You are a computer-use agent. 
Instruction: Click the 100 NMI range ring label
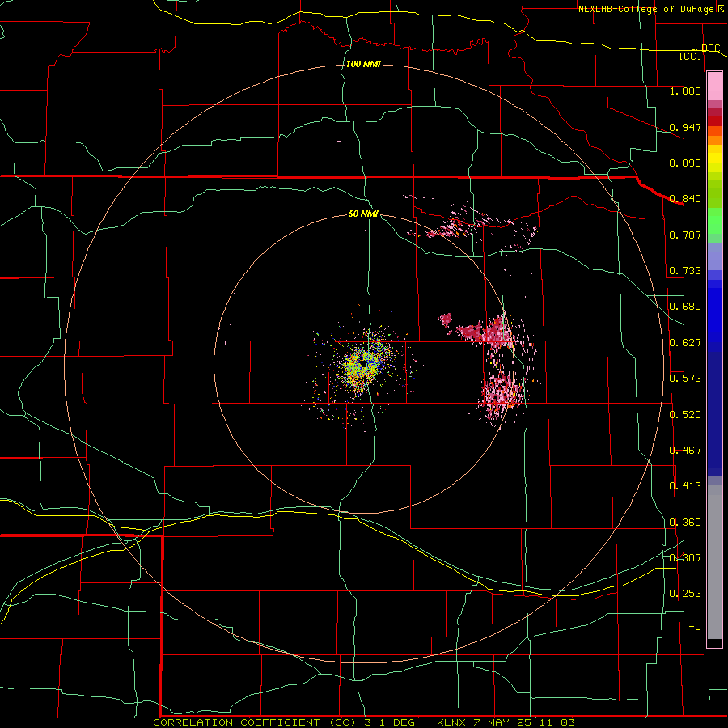click(363, 64)
